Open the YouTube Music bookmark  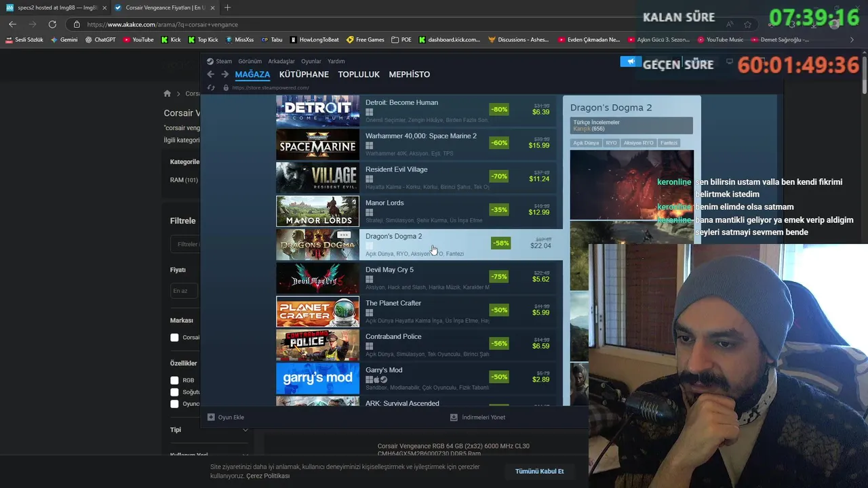click(720, 40)
